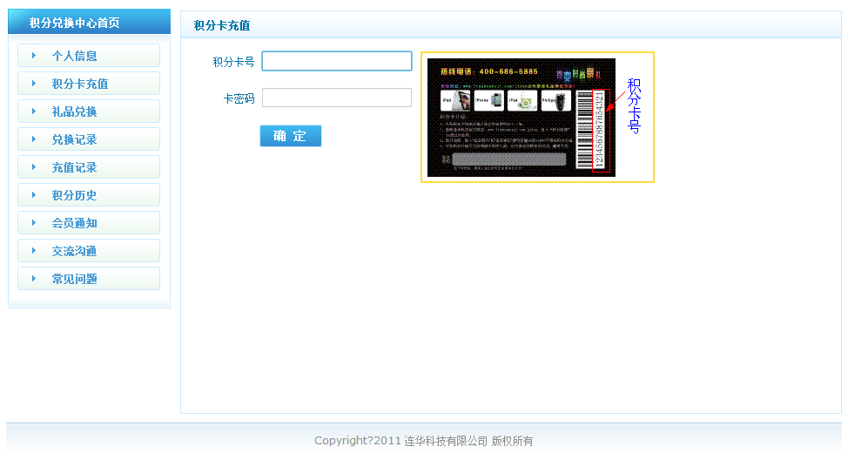Screen dimensions: 868x467
Task: Open 充值记录 menu entry
Action: tap(89, 166)
